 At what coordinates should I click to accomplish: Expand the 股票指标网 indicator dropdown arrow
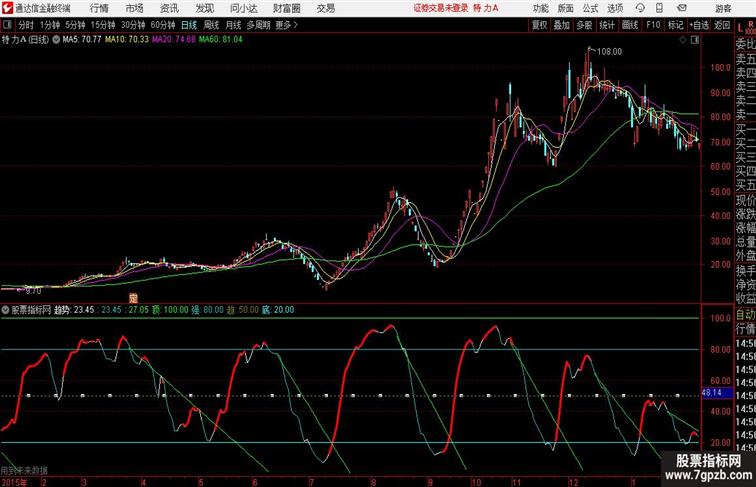[x=5, y=310]
